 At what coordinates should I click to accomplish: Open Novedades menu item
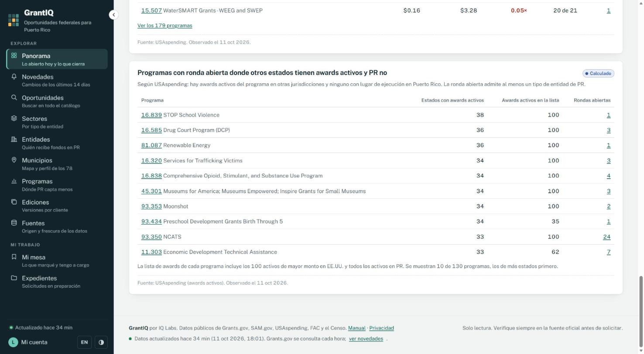(x=57, y=80)
